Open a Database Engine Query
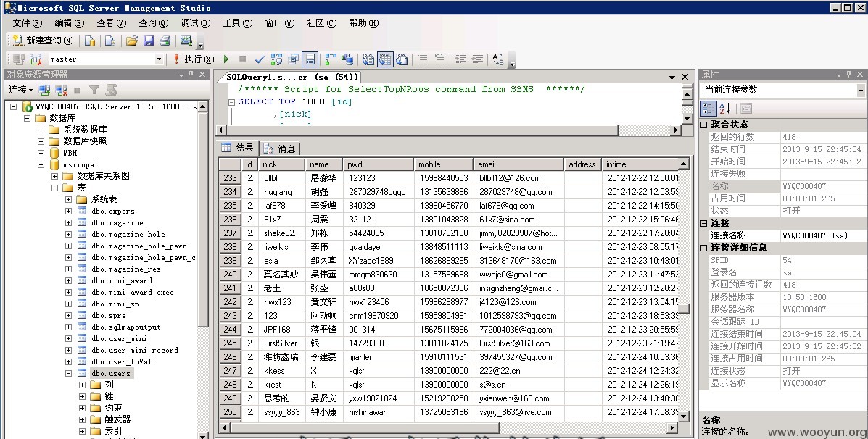The image size is (868, 439). (90, 41)
